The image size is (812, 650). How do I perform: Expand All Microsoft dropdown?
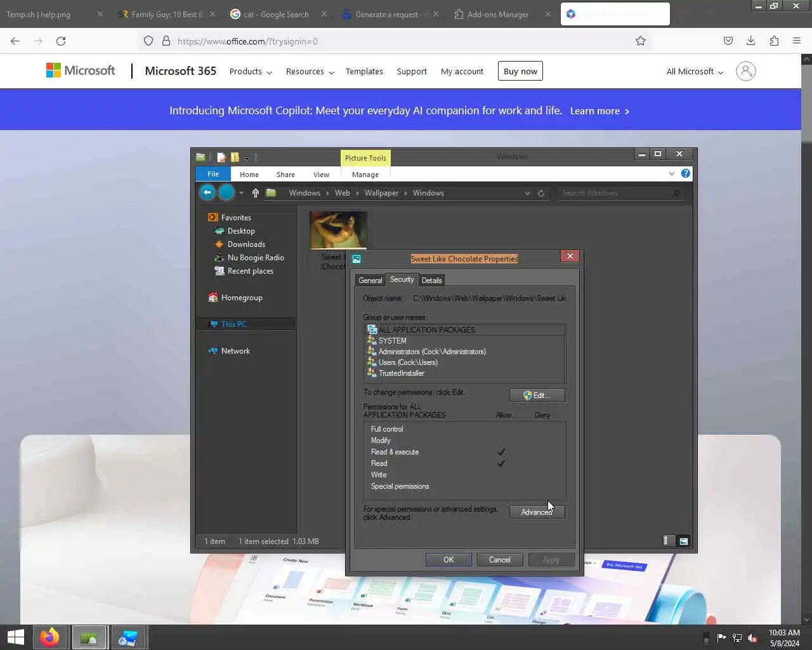695,71
